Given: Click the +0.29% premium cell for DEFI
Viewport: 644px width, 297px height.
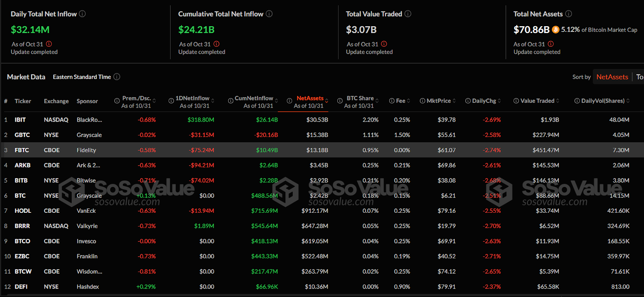Looking at the screenshot, I should tap(146, 287).
